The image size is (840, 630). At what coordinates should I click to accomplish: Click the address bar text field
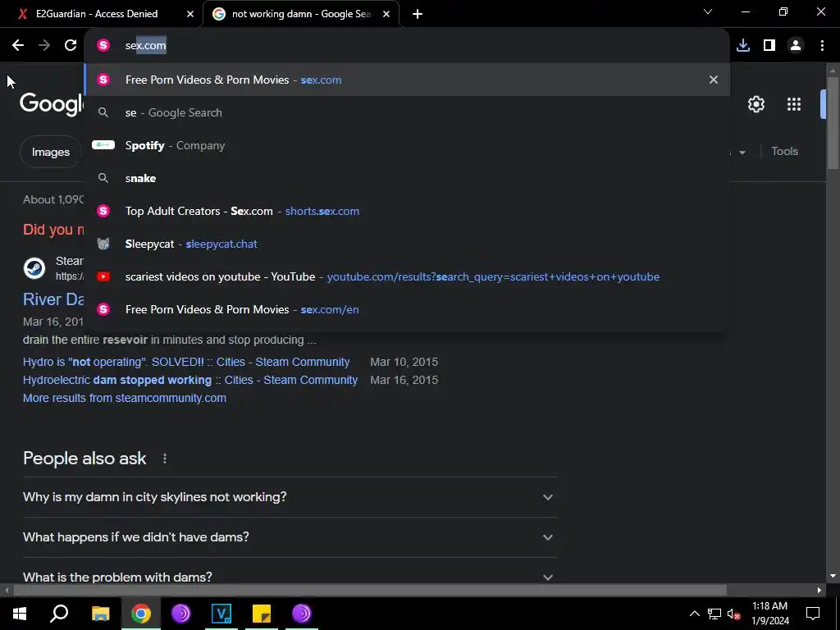[407, 46]
